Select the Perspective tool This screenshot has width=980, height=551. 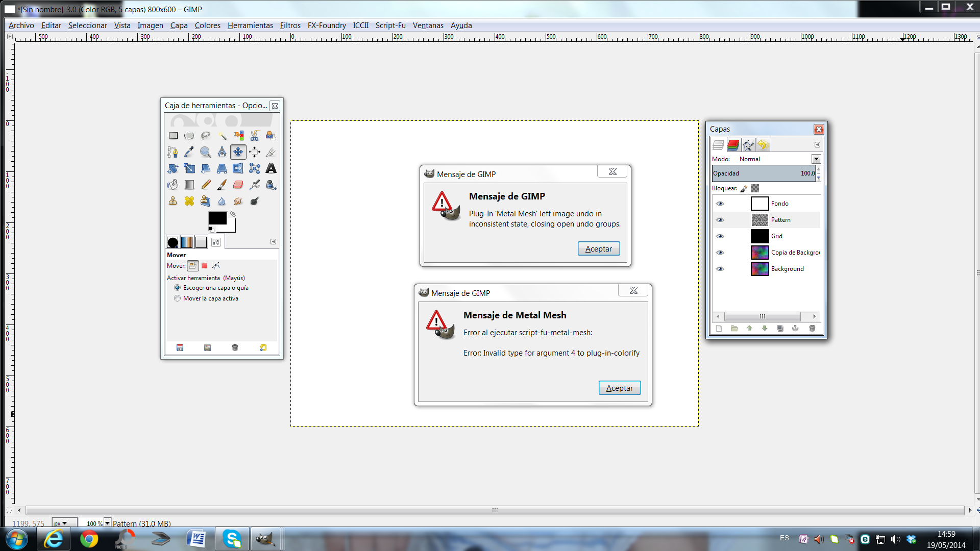point(222,168)
